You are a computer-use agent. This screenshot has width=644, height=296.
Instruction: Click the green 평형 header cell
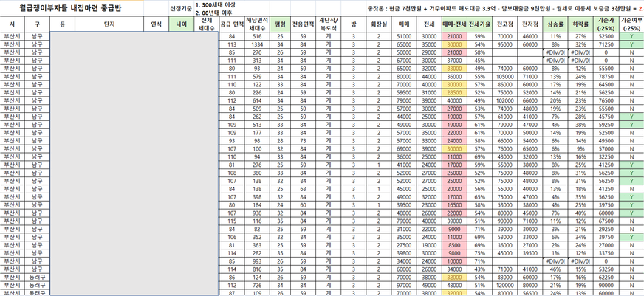tap(280, 24)
